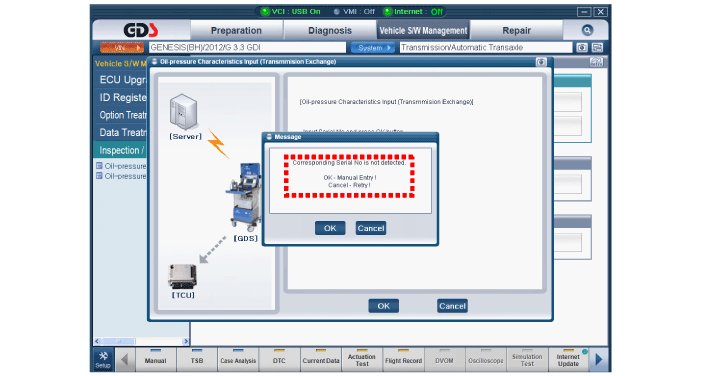This screenshot has height=376, width=701.
Task: Close the GDS application window
Action: [x=600, y=12]
